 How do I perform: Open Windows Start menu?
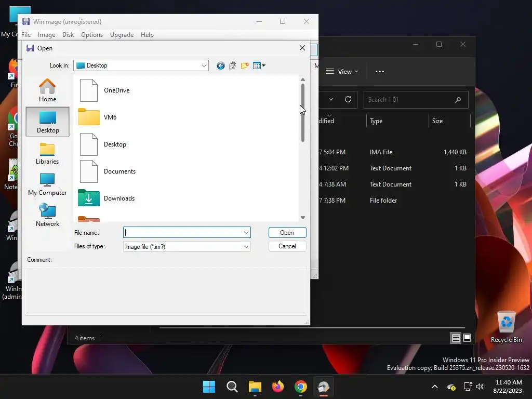209,387
